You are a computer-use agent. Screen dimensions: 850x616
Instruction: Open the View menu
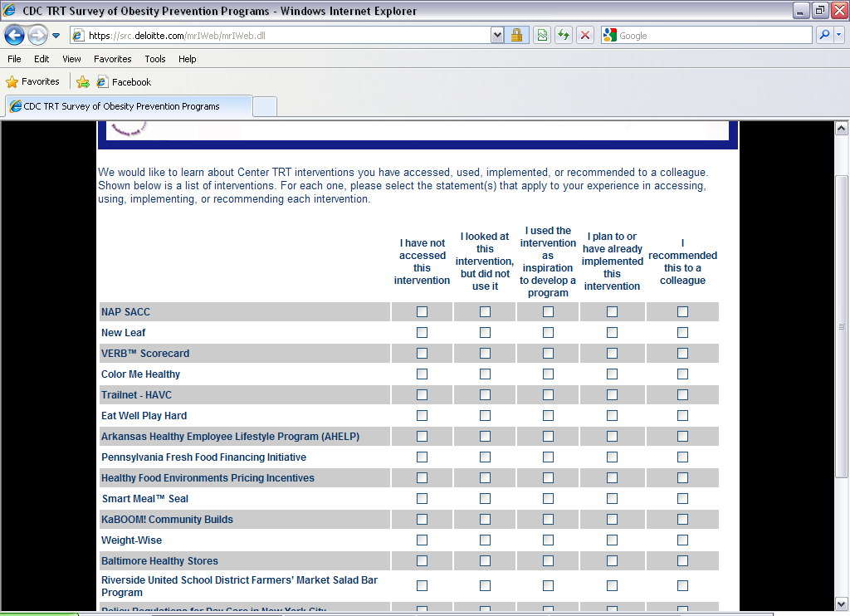click(71, 59)
